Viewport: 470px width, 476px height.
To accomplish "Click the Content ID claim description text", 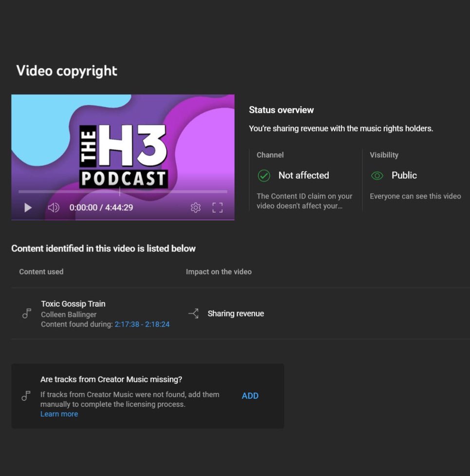I will click(304, 201).
